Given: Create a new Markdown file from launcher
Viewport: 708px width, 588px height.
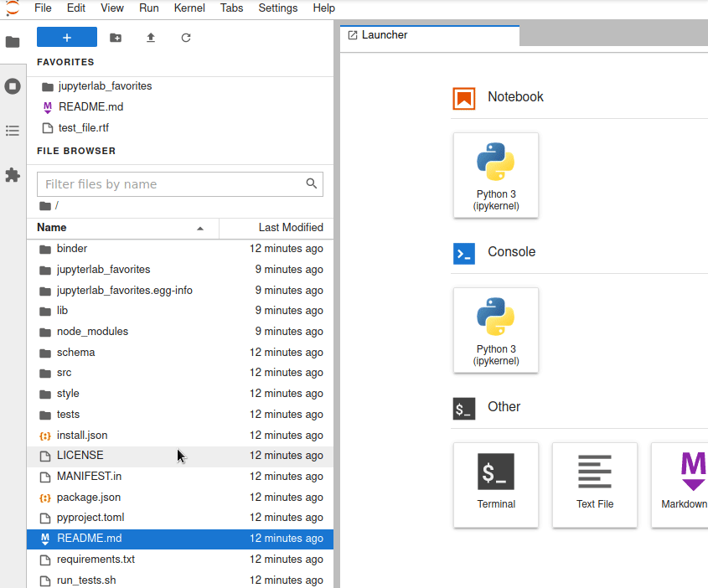Looking at the screenshot, I should 680,485.
